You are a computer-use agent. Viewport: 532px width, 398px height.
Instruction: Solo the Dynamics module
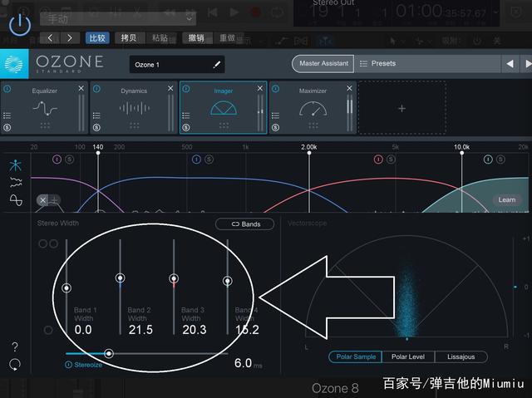96,127
